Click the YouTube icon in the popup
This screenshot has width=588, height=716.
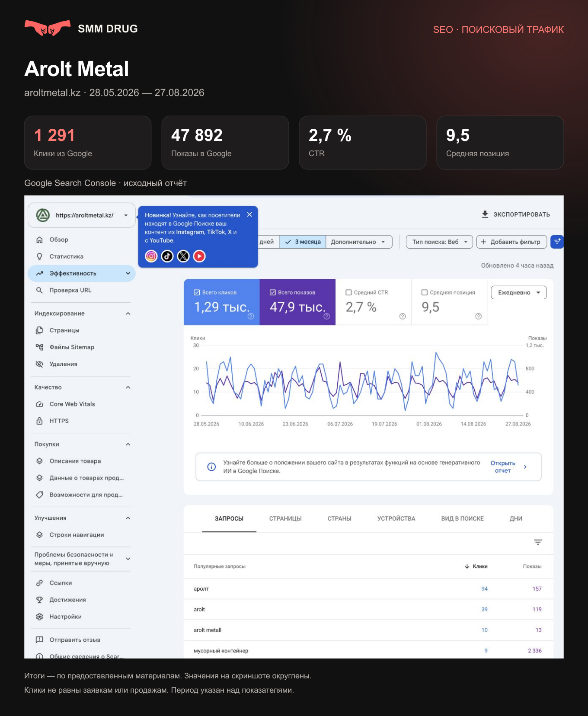coord(199,256)
